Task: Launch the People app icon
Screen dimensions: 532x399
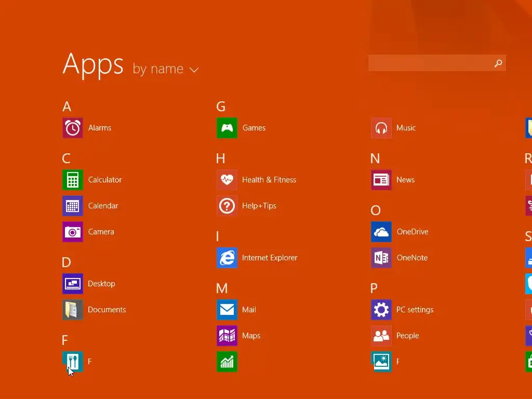Action: (381, 336)
